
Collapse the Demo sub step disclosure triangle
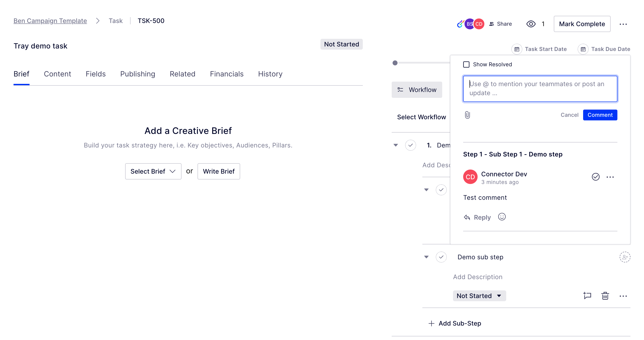tap(426, 257)
